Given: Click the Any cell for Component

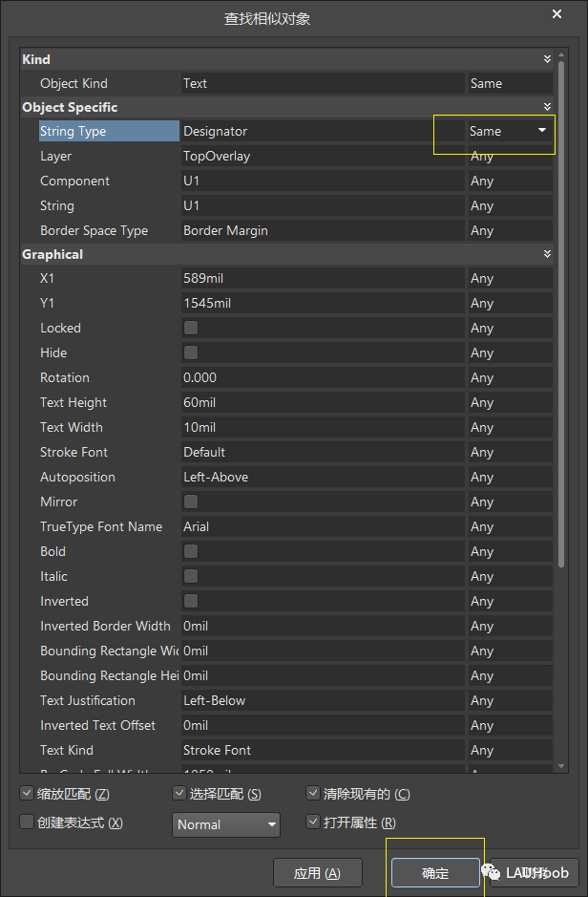Looking at the screenshot, I should pos(511,181).
